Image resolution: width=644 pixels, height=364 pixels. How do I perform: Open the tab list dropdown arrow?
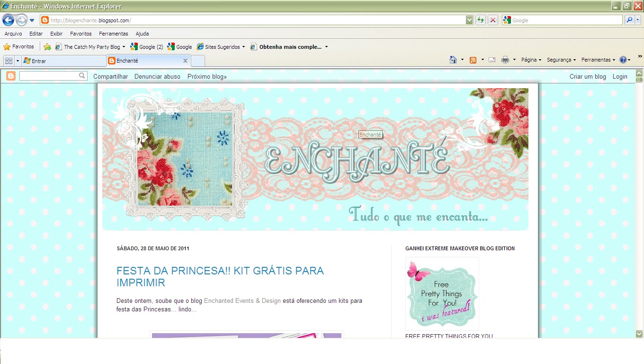coord(18,61)
